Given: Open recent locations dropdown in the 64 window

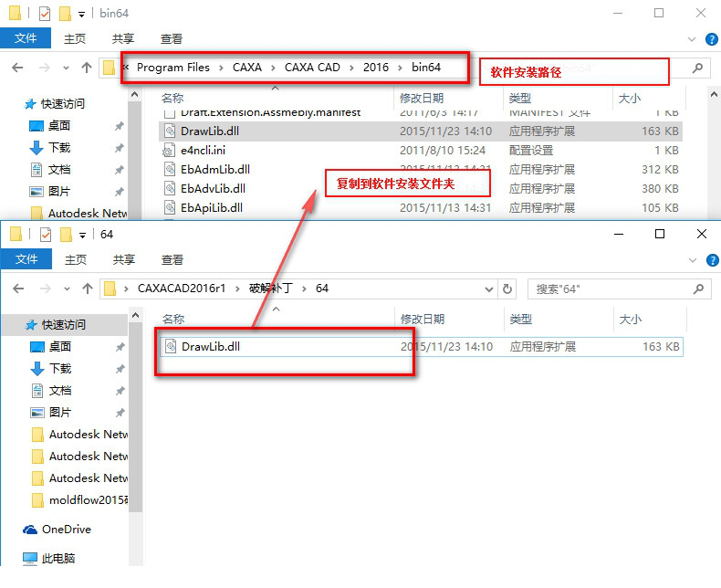Looking at the screenshot, I should click(68, 289).
